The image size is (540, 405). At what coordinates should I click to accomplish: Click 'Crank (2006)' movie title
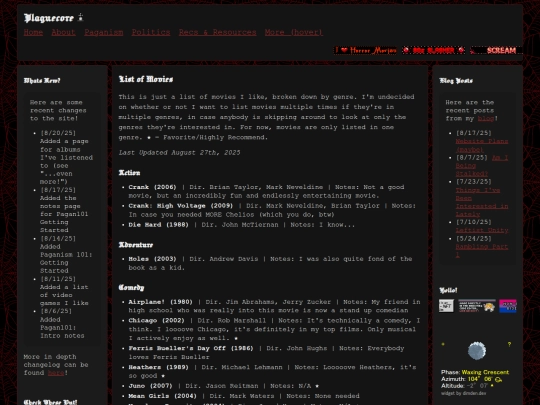[152, 187]
